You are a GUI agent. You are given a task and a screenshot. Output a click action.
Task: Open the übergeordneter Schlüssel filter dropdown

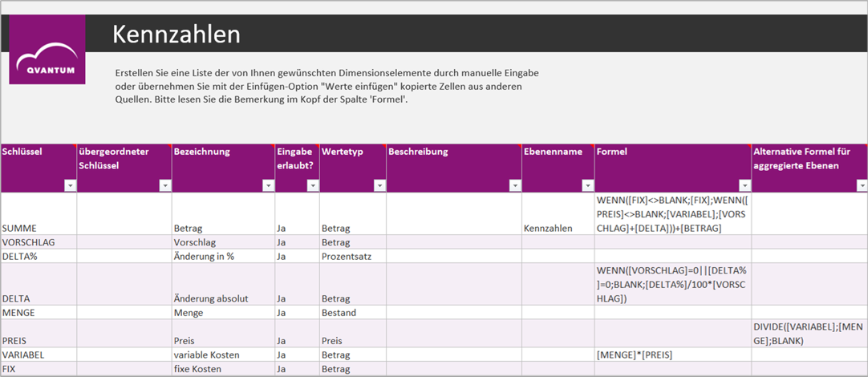(165, 185)
